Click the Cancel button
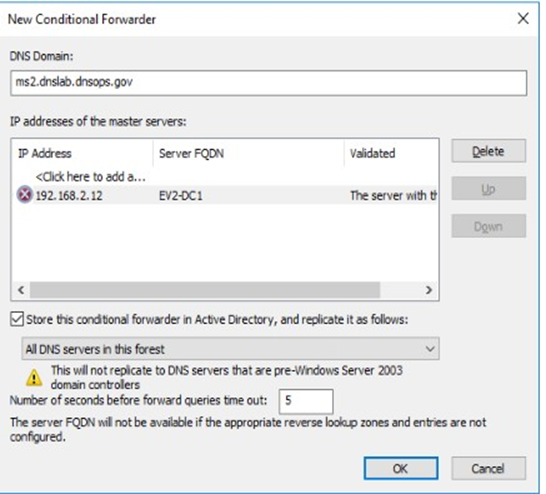546x494 pixels. tap(489, 468)
